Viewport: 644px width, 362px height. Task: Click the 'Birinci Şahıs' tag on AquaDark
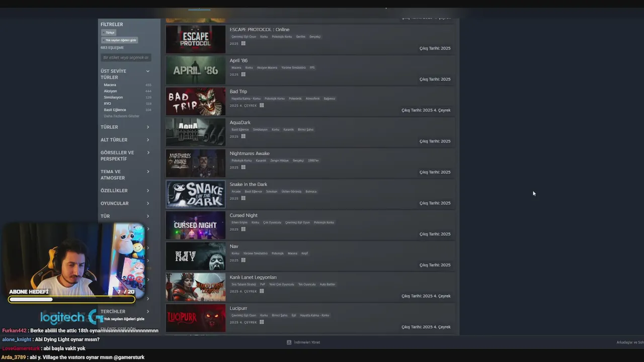pos(305,130)
